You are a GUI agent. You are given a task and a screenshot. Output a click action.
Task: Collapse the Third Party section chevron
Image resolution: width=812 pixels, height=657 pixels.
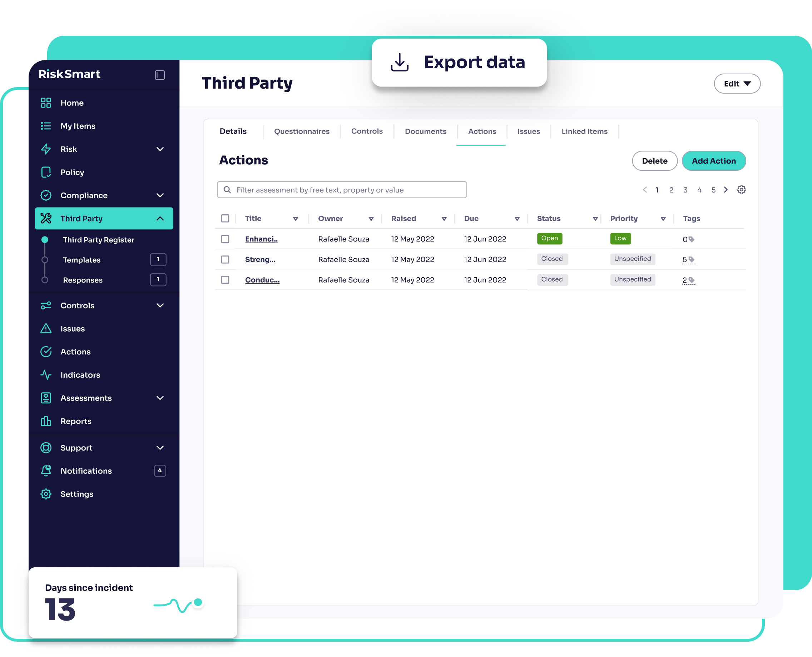(160, 218)
